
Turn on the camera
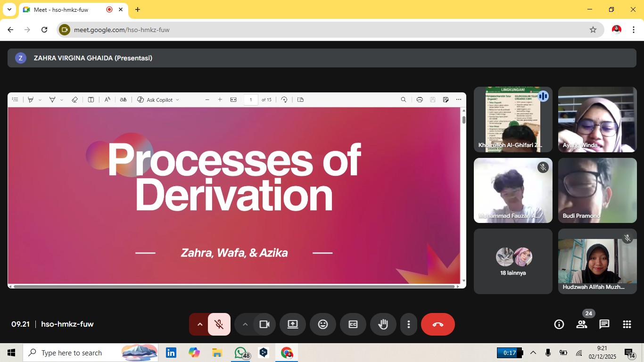(x=264, y=324)
